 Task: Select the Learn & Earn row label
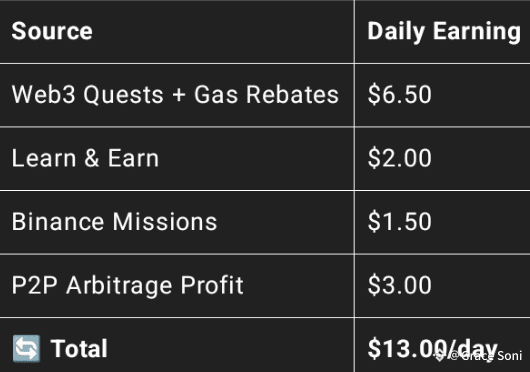click(x=85, y=158)
